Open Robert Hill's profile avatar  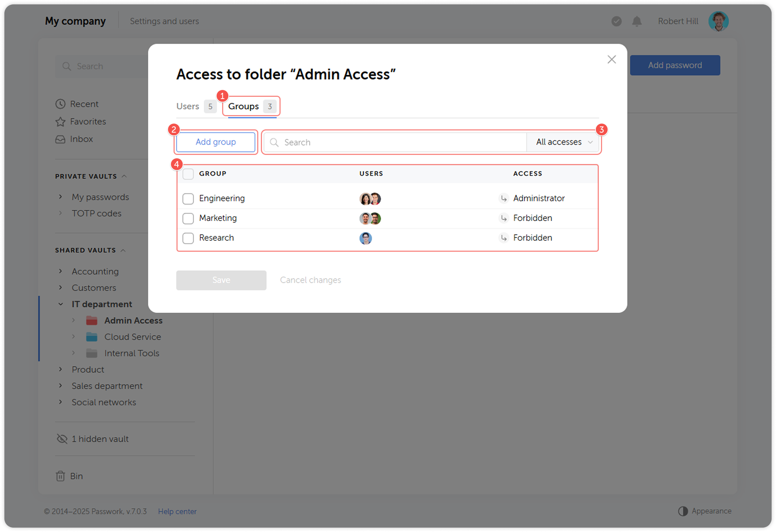(x=718, y=21)
